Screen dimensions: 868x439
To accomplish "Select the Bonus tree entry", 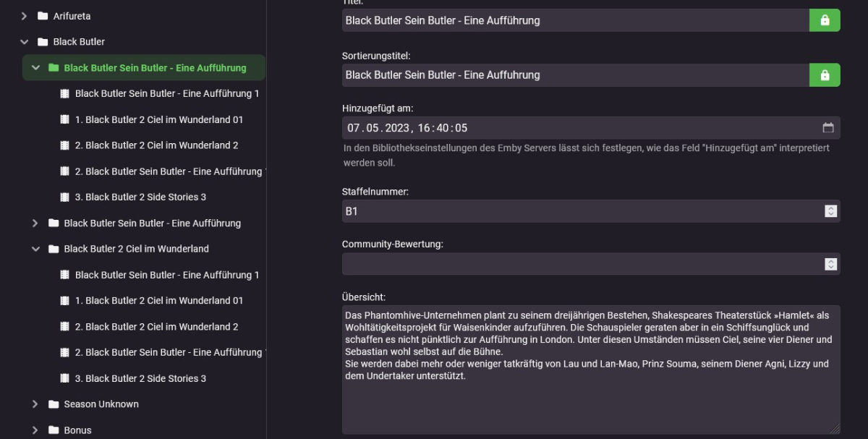I will pos(77,430).
